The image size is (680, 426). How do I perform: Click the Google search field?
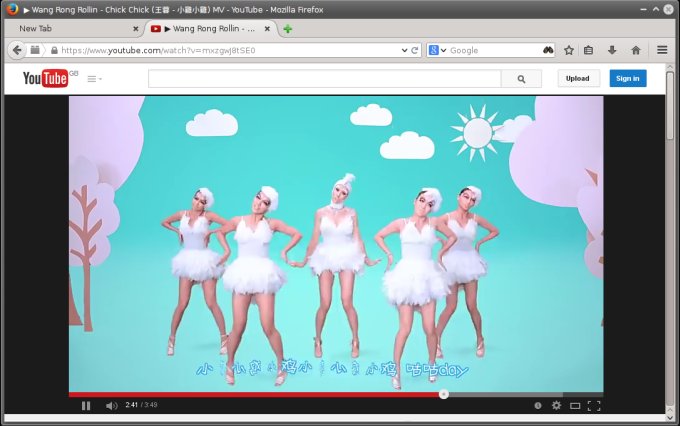[x=494, y=50]
